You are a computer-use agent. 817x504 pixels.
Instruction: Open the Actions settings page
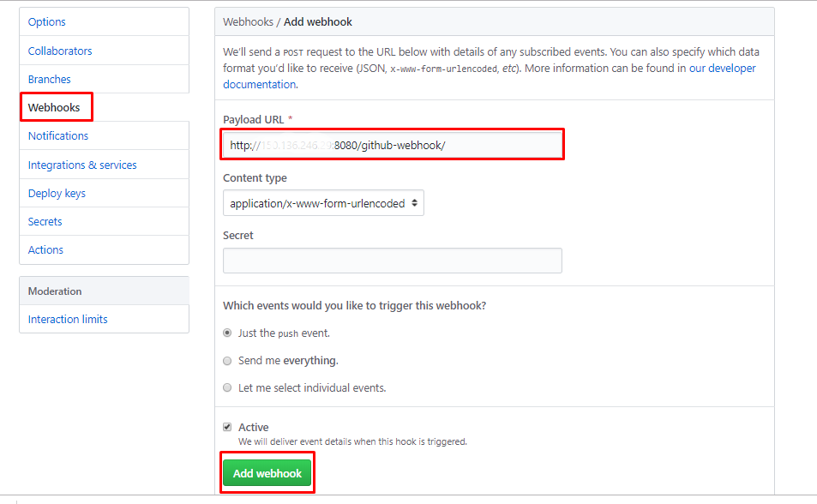coord(45,249)
